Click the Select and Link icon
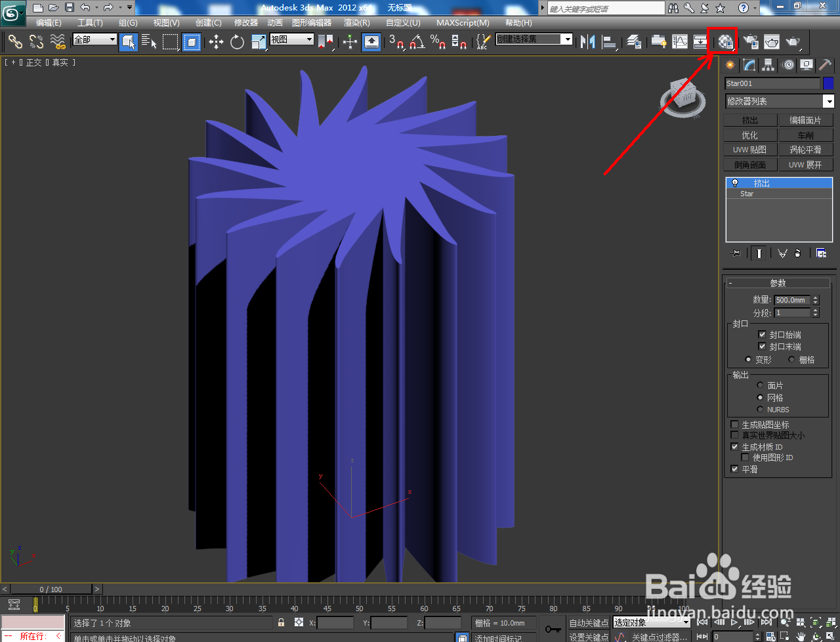 click(15, 42)
